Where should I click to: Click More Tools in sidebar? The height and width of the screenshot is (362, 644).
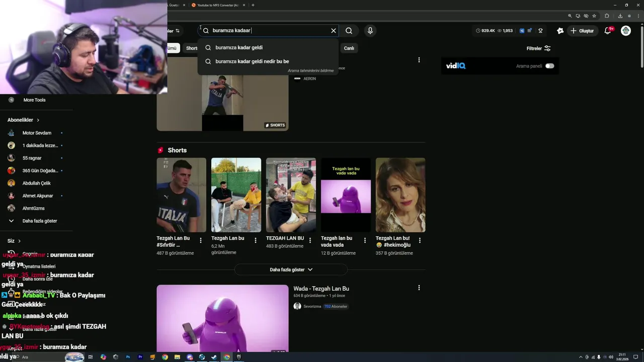pos(34,100)
